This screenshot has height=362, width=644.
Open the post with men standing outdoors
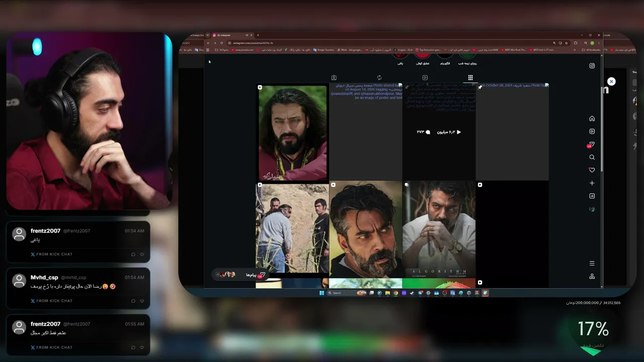pos(292,229)
